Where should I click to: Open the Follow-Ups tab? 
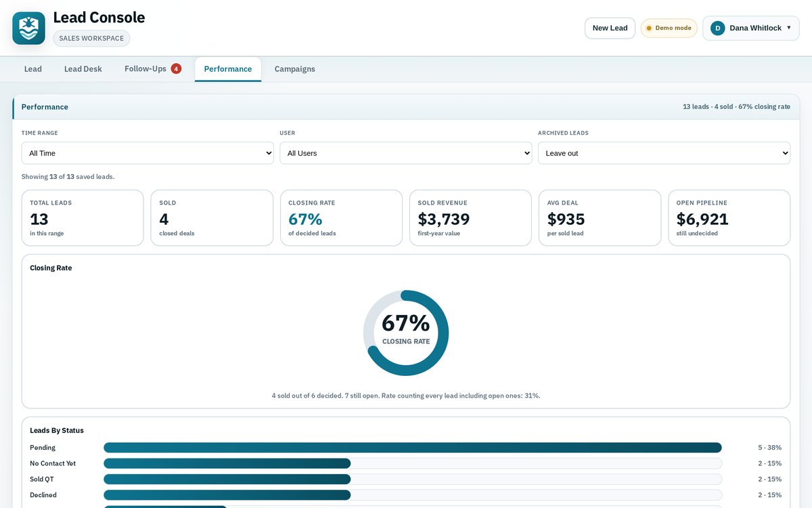pyautogui.click(x=153, y=69)
